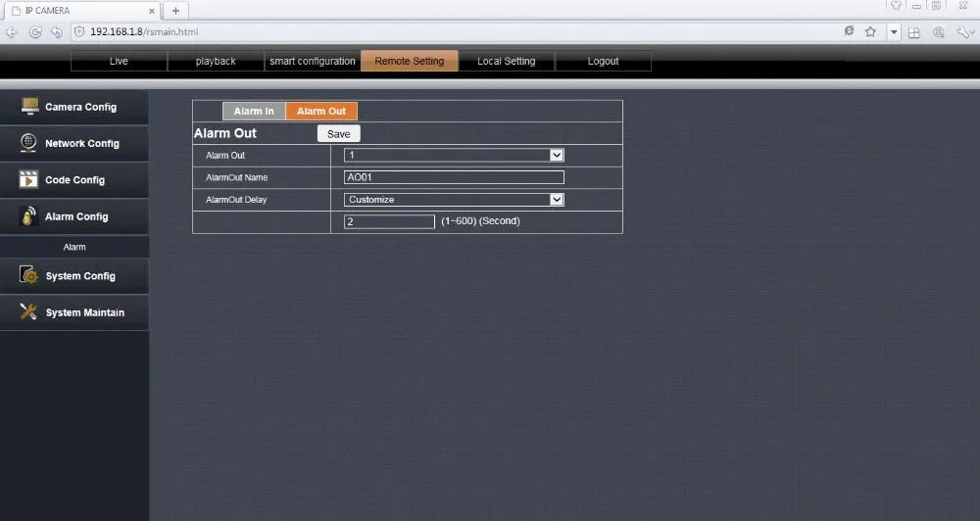This screenshot has height=521, width=980.
Task: Click the "AlarmOut Name" row label
Action: coord(237,177)
